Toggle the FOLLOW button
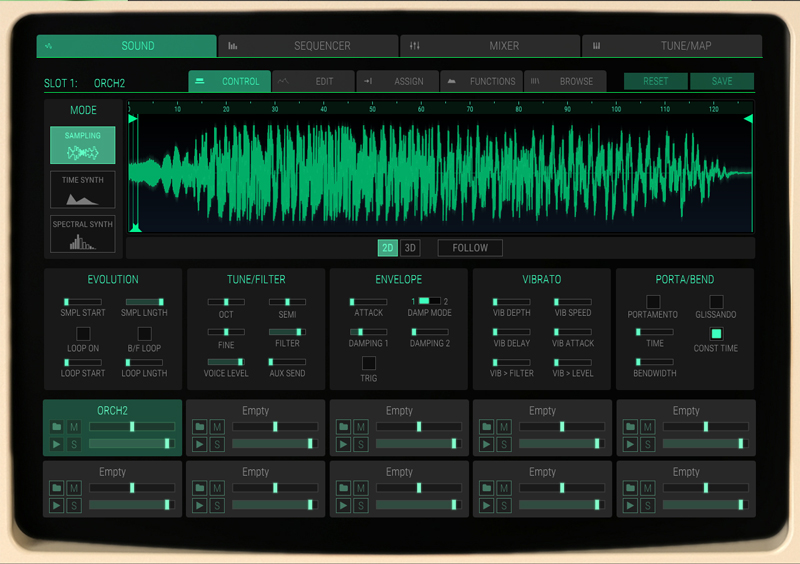This screenshot has height=564, width=800. (470, 248)
